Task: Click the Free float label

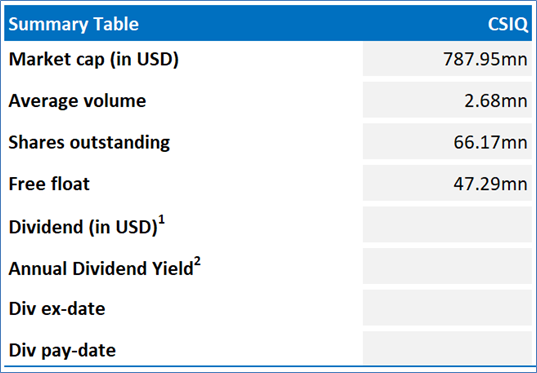Action: [49, 184]
